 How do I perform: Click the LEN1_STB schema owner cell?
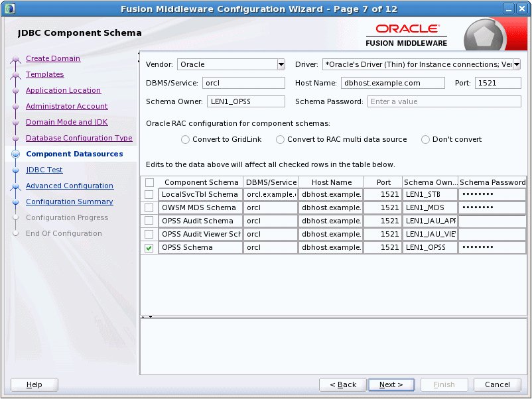click(x=431, y=195)
